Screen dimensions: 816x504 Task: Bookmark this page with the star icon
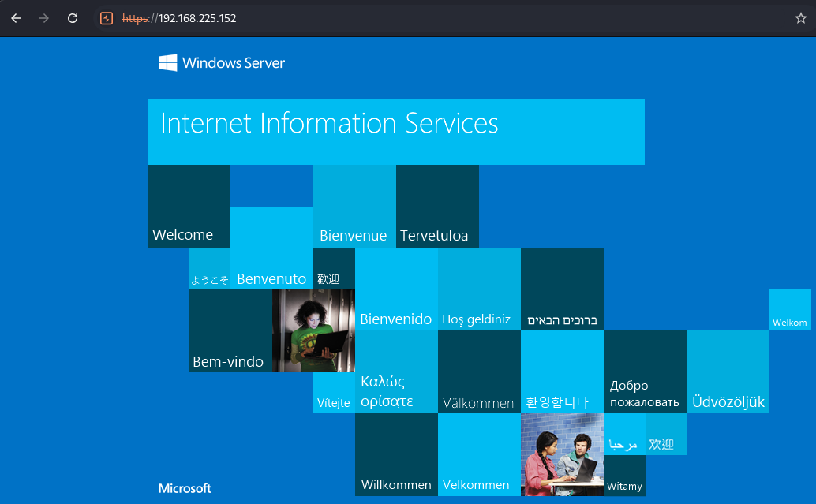[800, 18]
